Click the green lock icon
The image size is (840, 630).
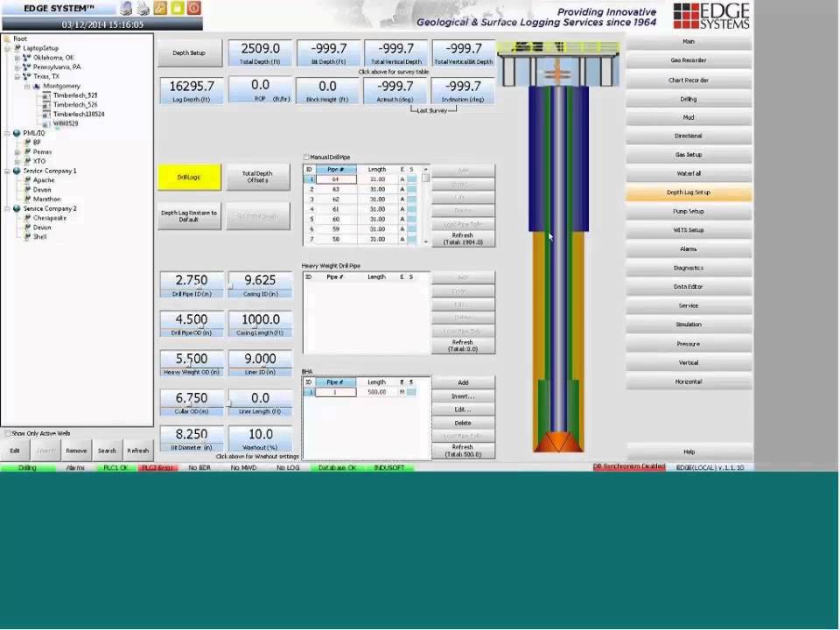178,8
